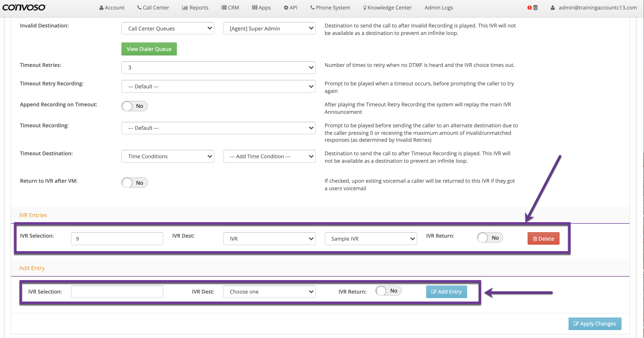This screenshot has width=644, height=338.
Task: Click the grid icon next to Apps
Action: click(255, 7)
